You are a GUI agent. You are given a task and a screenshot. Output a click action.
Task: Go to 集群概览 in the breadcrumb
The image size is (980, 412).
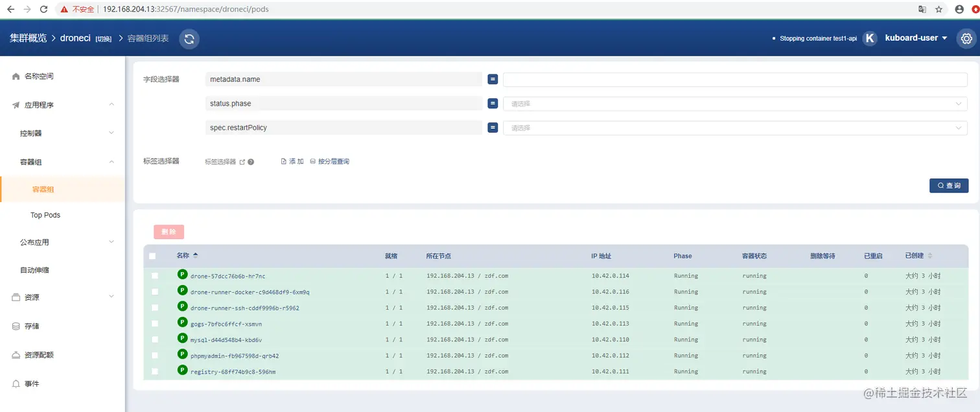[x=28, y=38]
